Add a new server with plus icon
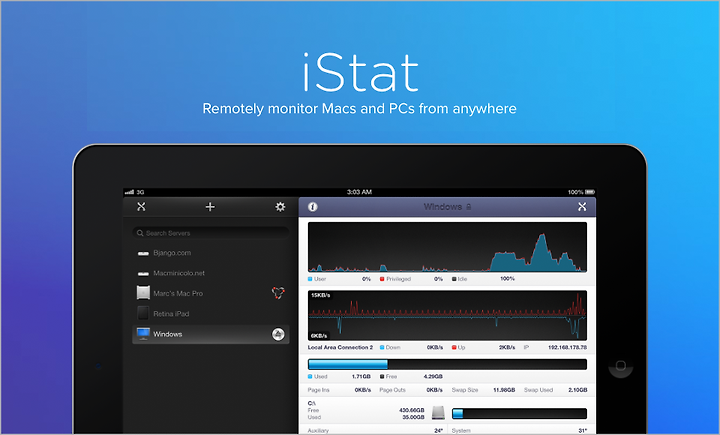 coord(210,207)
